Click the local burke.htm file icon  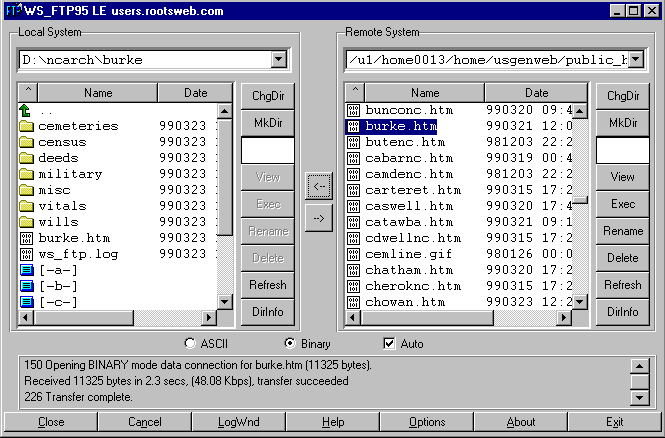(27, 238)
